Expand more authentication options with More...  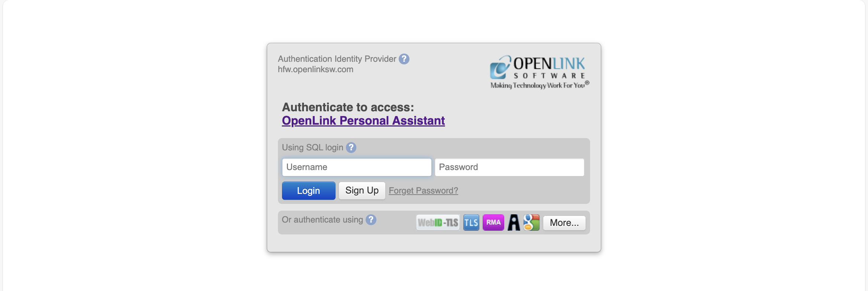click(564, 223)
